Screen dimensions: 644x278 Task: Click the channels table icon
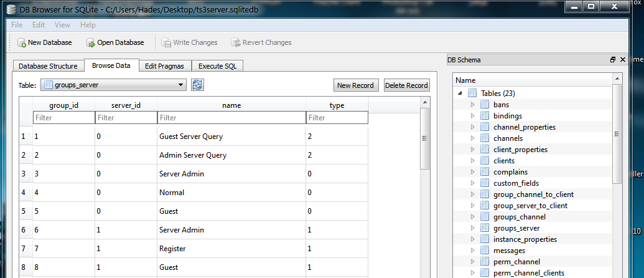click(485, 138)
